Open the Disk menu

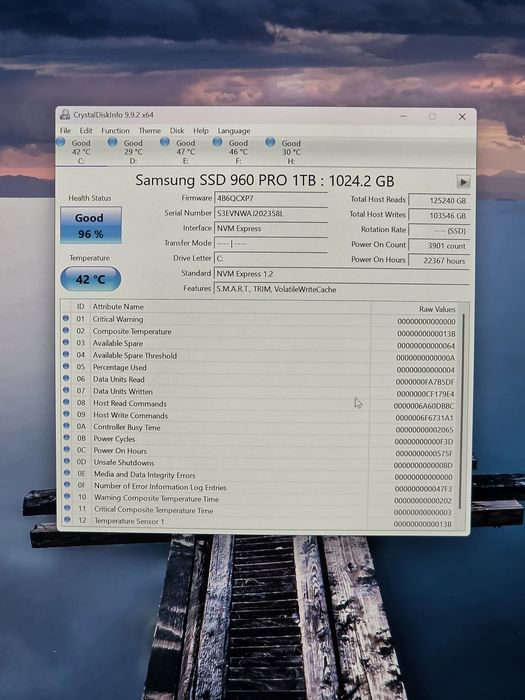pos(177,130)
